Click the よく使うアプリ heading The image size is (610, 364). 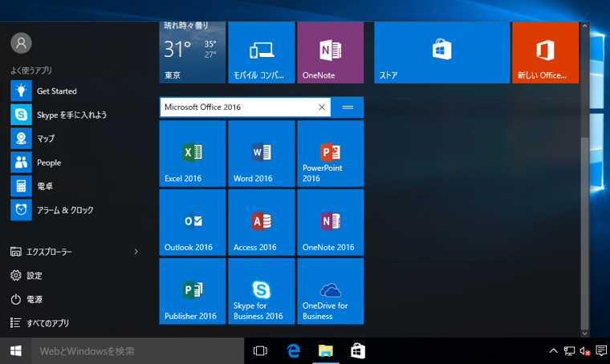point(31,71)
